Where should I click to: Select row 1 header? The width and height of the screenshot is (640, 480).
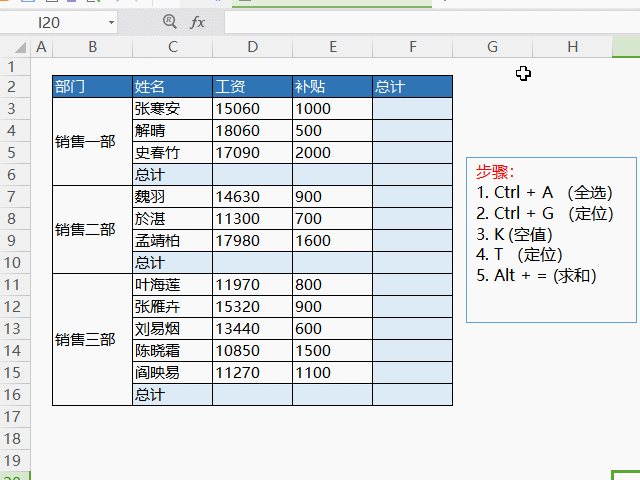pos(15,66)
